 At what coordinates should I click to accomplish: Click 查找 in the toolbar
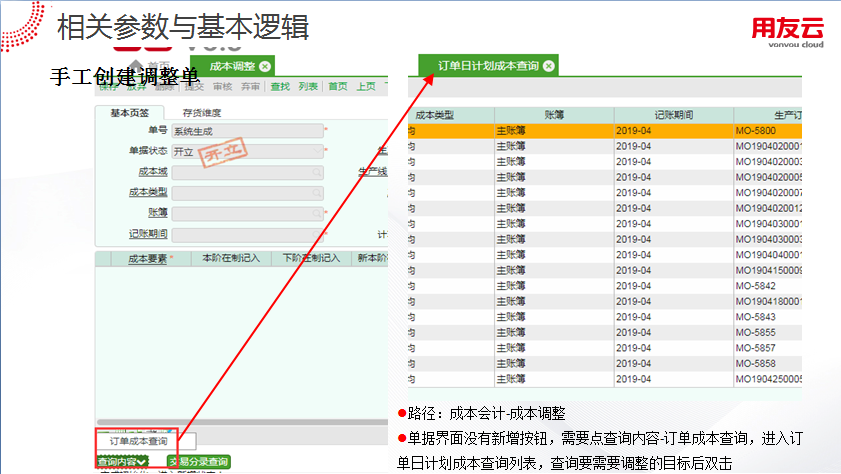[x=280, y=87]
